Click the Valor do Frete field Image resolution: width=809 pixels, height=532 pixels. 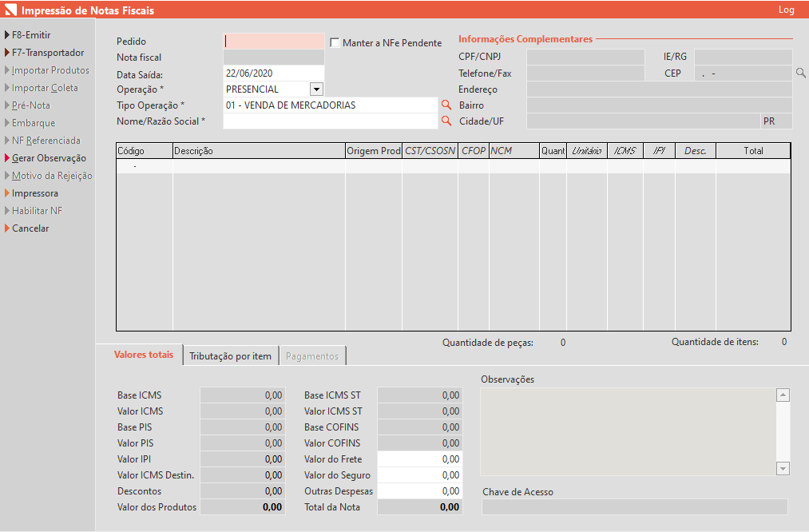[420, 459]
